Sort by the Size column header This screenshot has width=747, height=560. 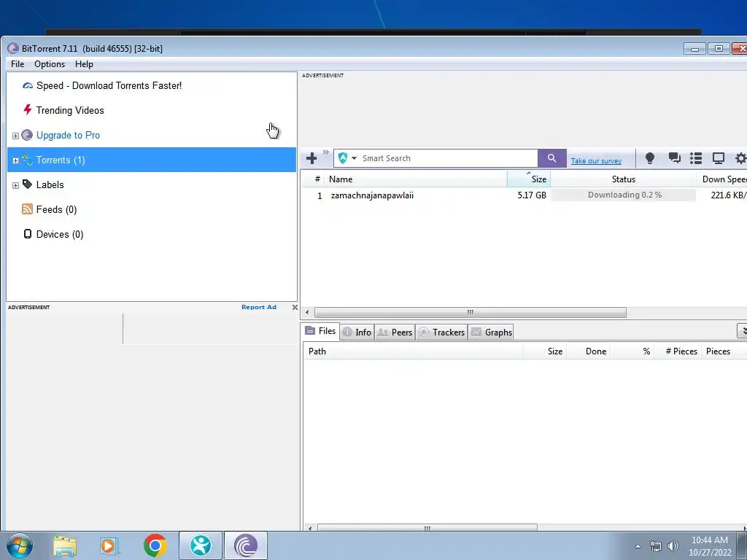[x=529, y=179]
